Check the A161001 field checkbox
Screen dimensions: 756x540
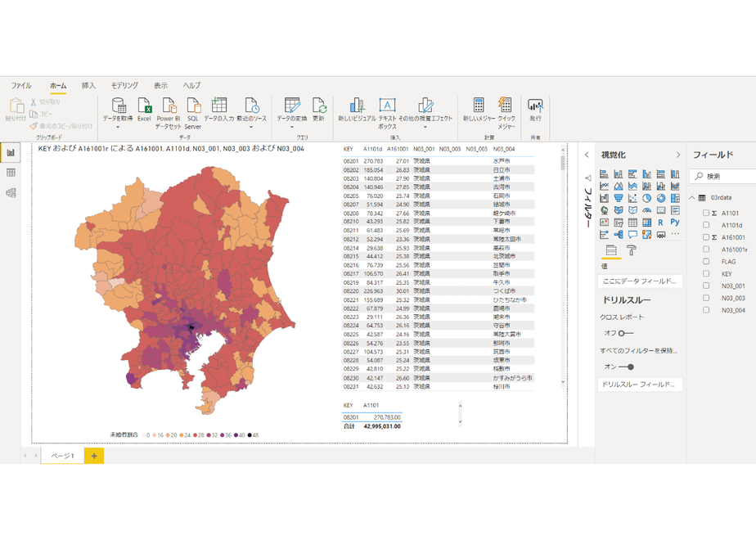pyautogui.click(x=706, y=237)
